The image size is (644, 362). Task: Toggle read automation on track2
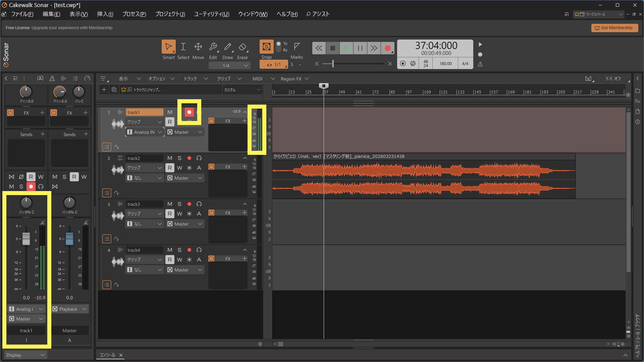pos(170,168)
